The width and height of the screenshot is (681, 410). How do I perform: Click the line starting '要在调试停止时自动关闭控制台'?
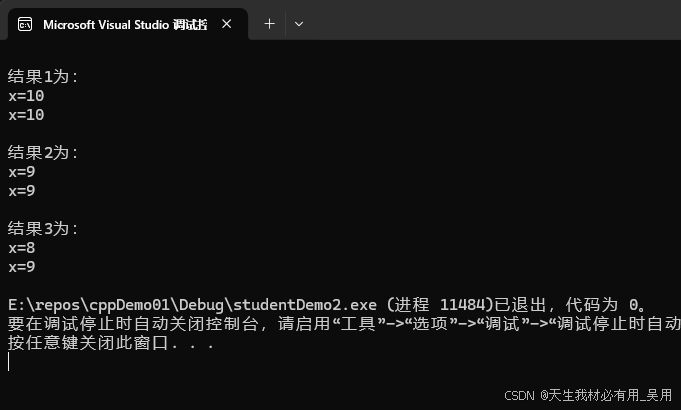pos(344,324)
